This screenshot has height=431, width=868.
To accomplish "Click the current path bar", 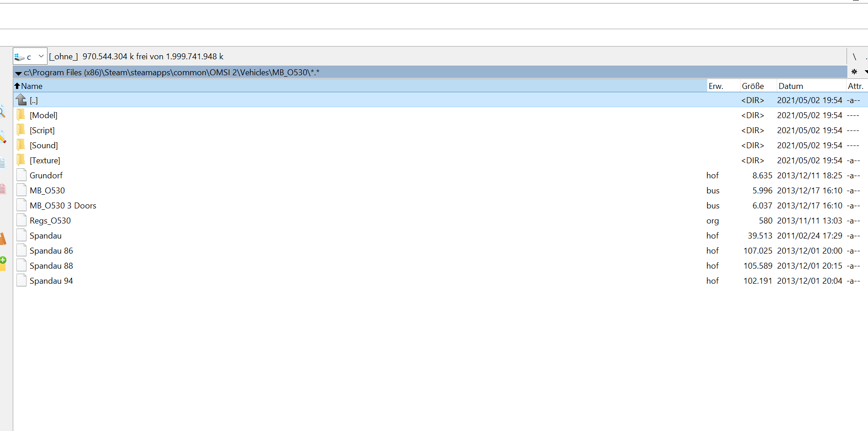I will point(430,72).
